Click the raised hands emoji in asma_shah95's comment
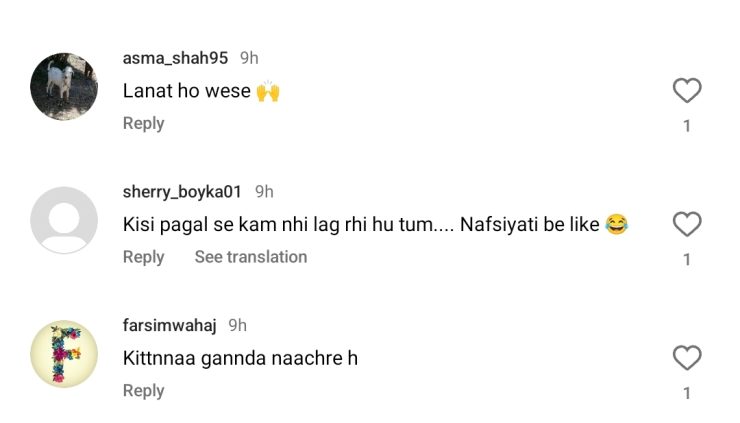Viewport: 740px width, 423px height. click(x=268, y=91)
